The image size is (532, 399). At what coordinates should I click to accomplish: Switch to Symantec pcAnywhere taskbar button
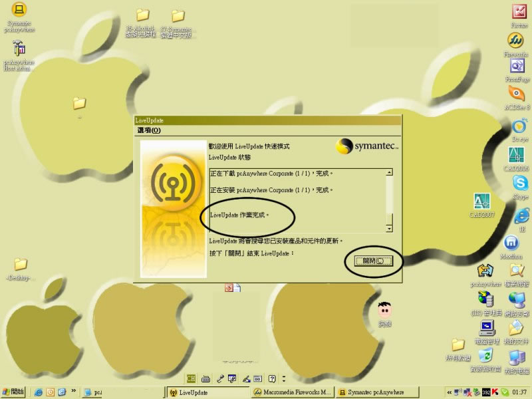tap(377, 392)
